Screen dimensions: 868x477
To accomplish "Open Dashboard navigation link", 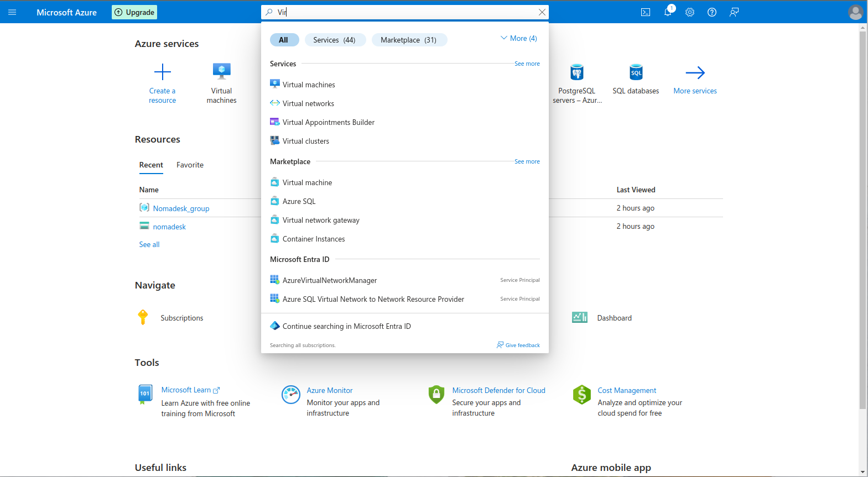I will coord(615,318).
